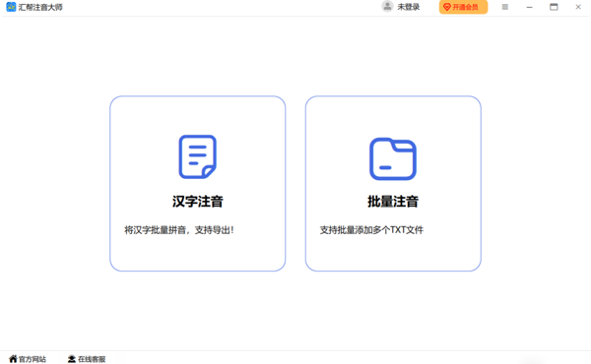Image resolution: width=591 pixels, height=364 pixels.
Task: Select the 批量注音 title text
Action: tap(393, 202)
